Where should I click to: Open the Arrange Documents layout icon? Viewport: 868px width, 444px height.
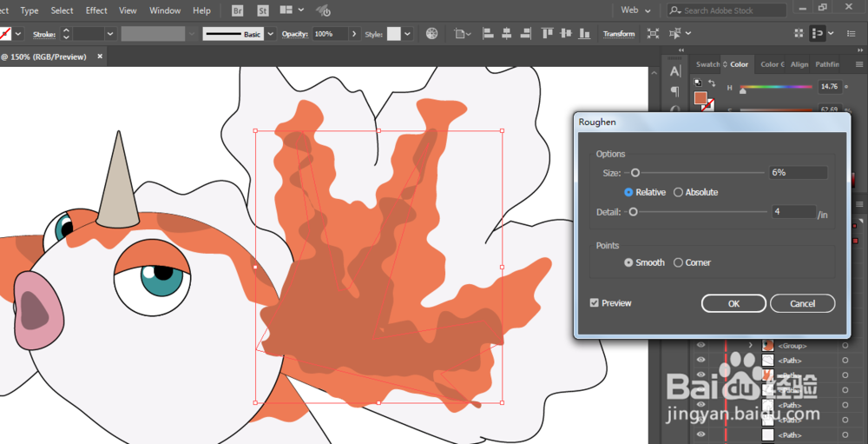(x=286, y=10)
